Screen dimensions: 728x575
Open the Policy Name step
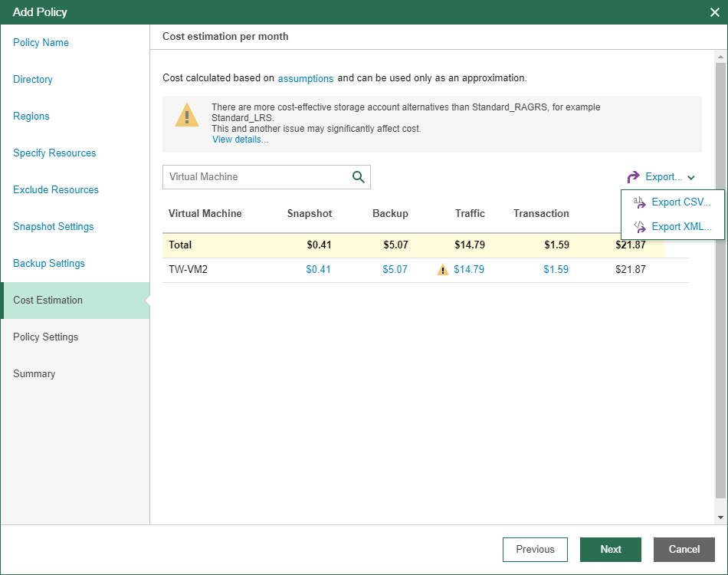41,43
